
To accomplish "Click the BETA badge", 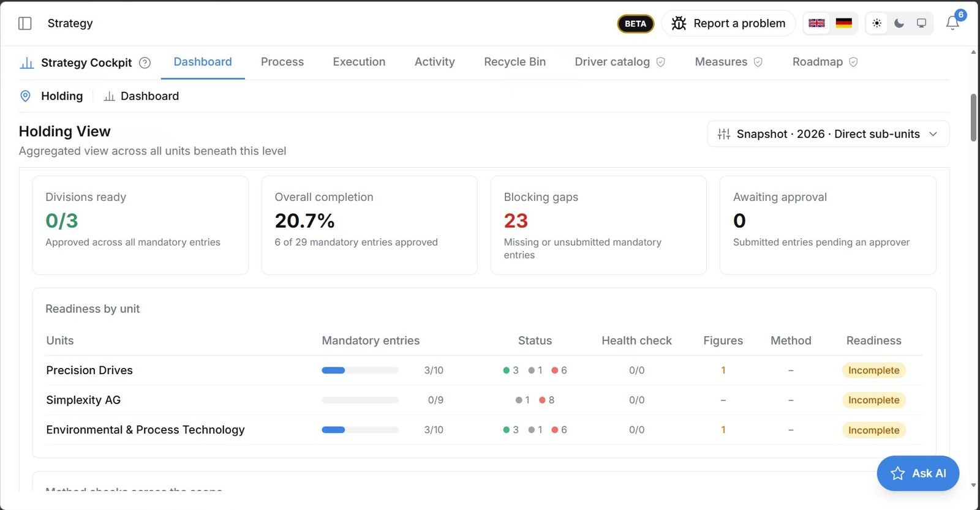I will point(636,24).
